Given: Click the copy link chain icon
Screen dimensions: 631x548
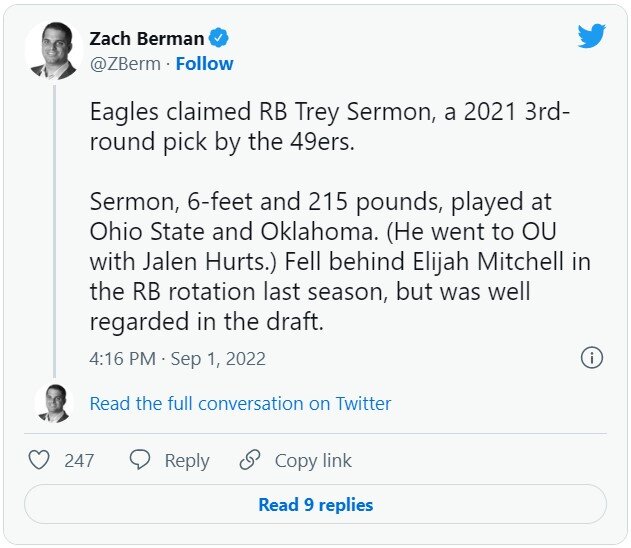Looking at the screenshot, I should [x=250, y=460].
